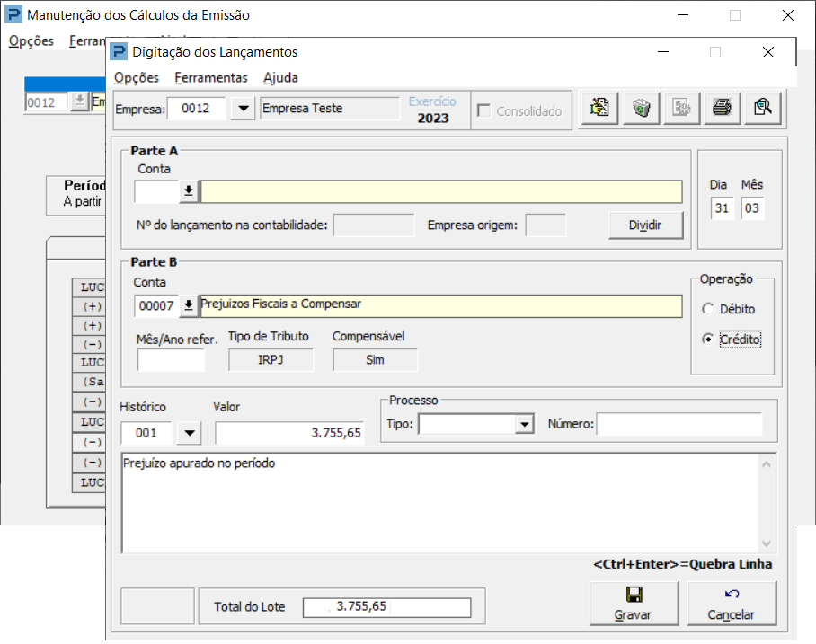Toggle the Consolidado checkbox

pyautogui.click(x=484, y=110)
